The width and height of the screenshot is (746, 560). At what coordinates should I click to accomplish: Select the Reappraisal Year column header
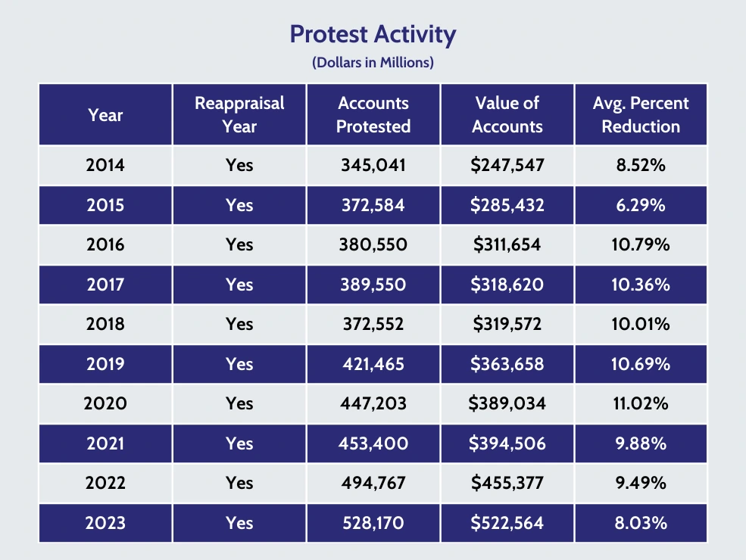[x=239, y=115]
